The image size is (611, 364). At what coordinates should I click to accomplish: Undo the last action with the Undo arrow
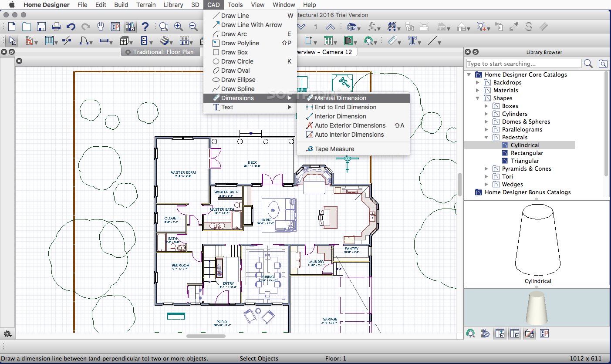pos(71,27)
